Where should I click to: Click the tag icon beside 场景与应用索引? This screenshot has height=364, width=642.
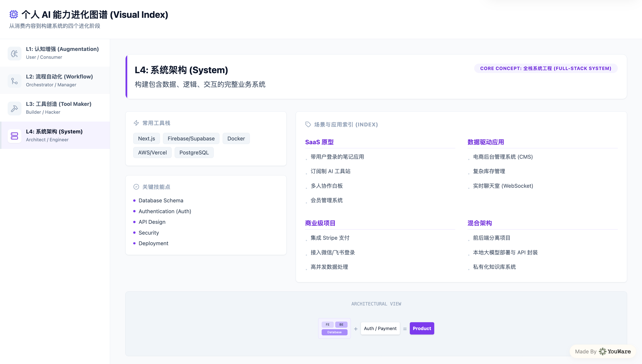[x=308, y=125]
